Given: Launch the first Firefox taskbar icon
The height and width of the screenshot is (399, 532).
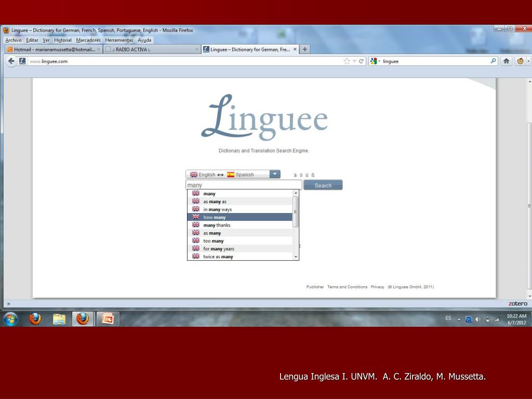Looking at the screenshot, I should click(35, 319).
